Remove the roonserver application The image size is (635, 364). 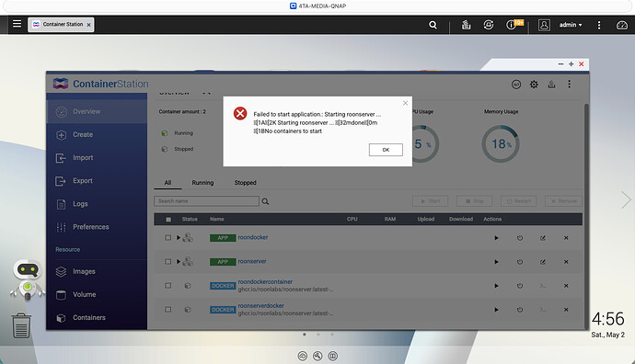coord(566,262)
